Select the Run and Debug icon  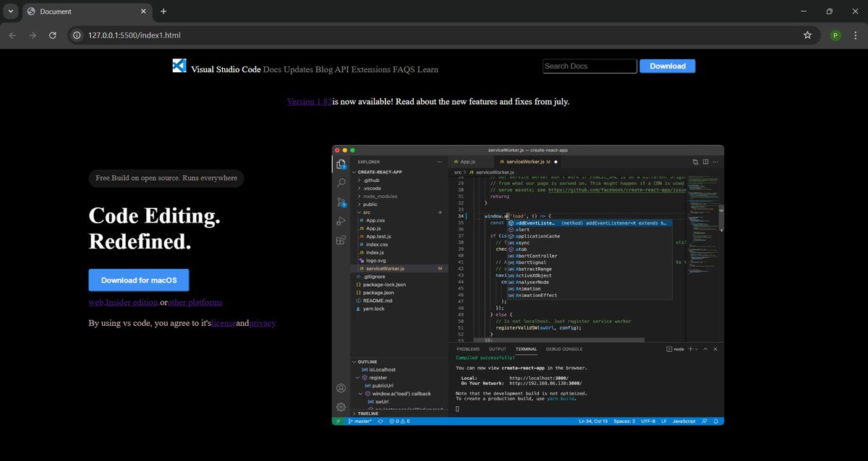341,221
